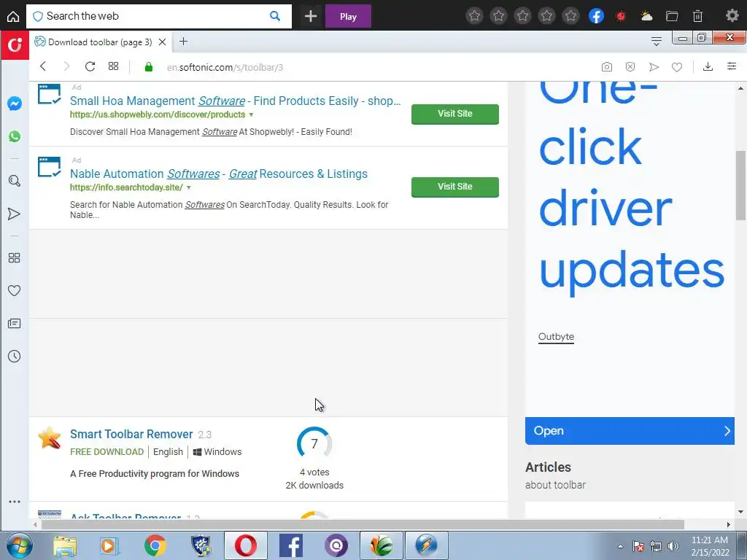Viewport: 747px width, 560px height.
Task: Go back with the back arrow
Action: (x=43, y=66)
